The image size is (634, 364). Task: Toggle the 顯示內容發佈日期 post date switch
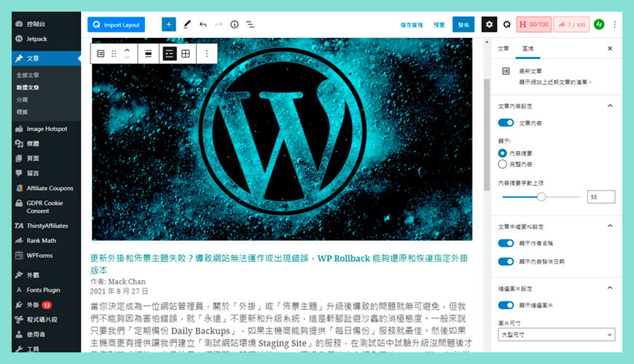[506, 261]
